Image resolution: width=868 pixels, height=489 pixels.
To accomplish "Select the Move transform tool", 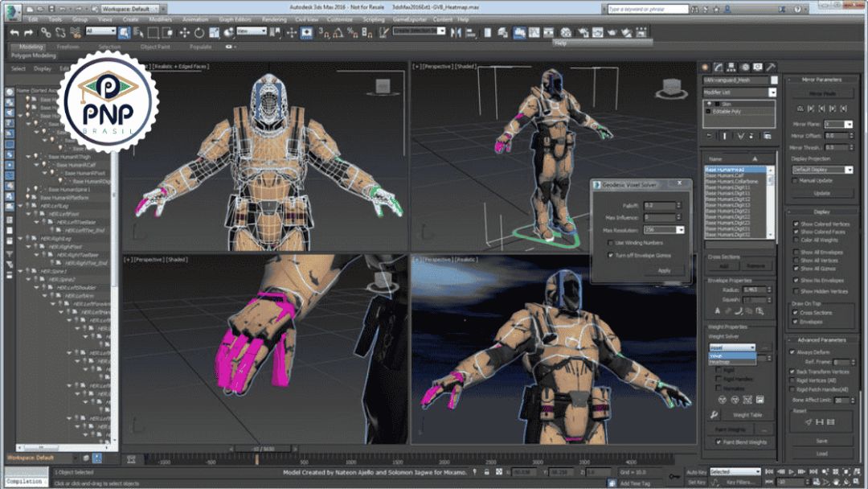I will [184, 32].
